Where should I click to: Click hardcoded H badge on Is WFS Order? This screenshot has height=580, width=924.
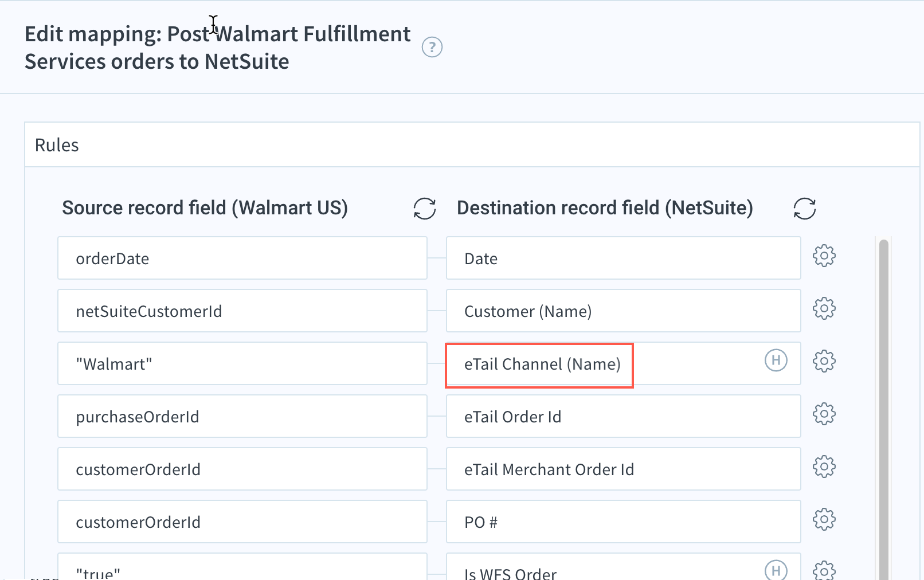pos(776,570)
